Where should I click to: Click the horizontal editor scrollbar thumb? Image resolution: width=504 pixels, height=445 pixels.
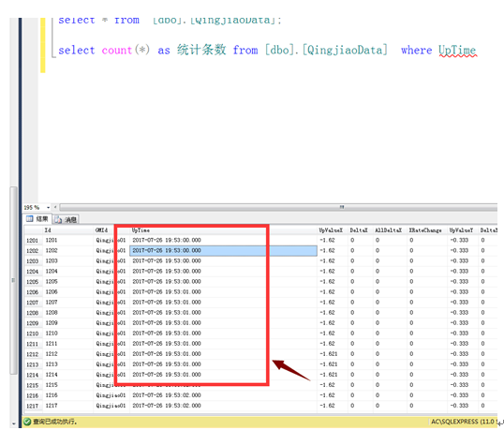[x=278, y=207]
